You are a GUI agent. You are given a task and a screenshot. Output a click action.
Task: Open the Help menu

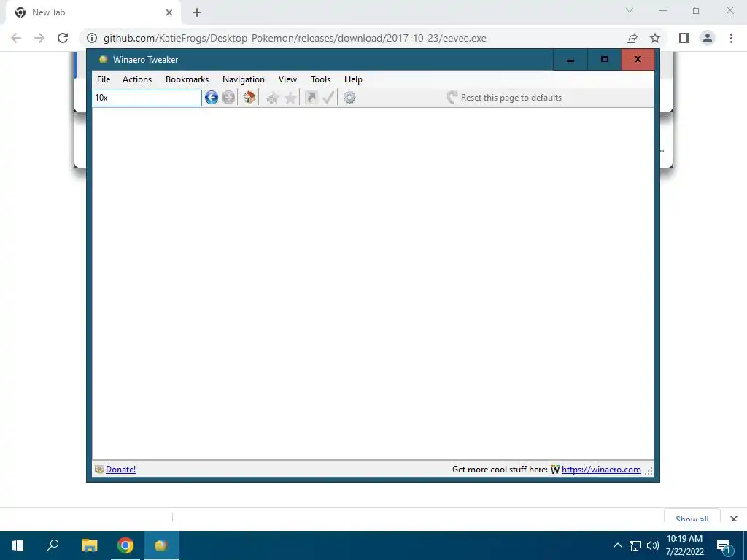pyautogui.click(x=354, y=79)
